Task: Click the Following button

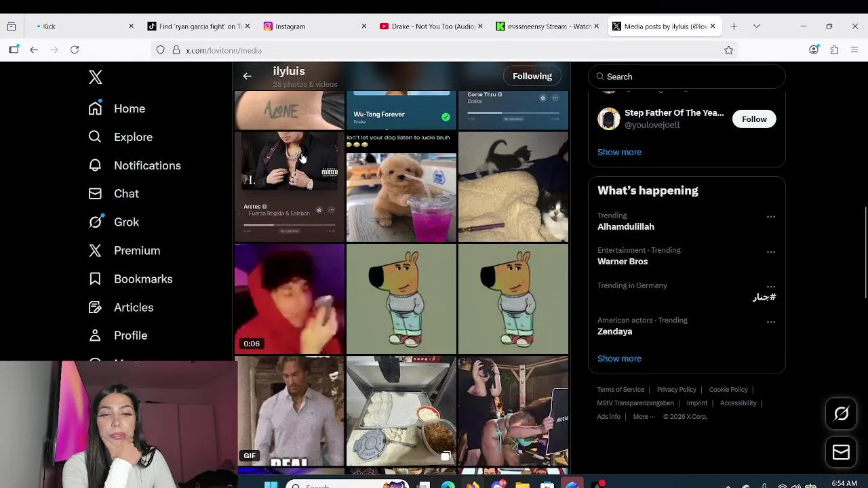Action: point(532,77)
